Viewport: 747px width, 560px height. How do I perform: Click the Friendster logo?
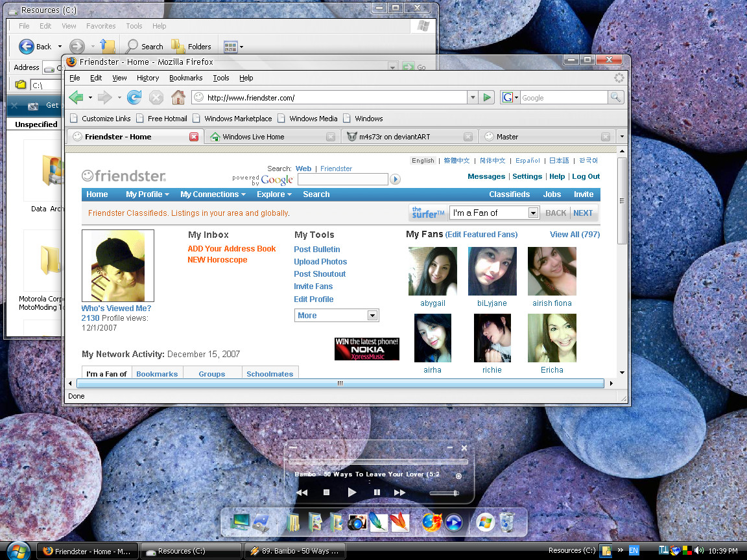pyautogui.click(x=121, y=175)
